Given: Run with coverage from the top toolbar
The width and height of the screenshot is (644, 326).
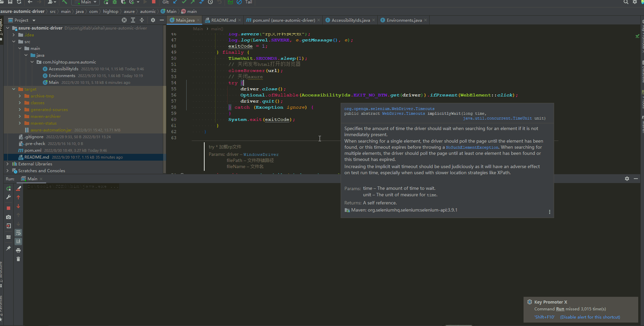Looking at the screenshot, I should pos(123,2).
